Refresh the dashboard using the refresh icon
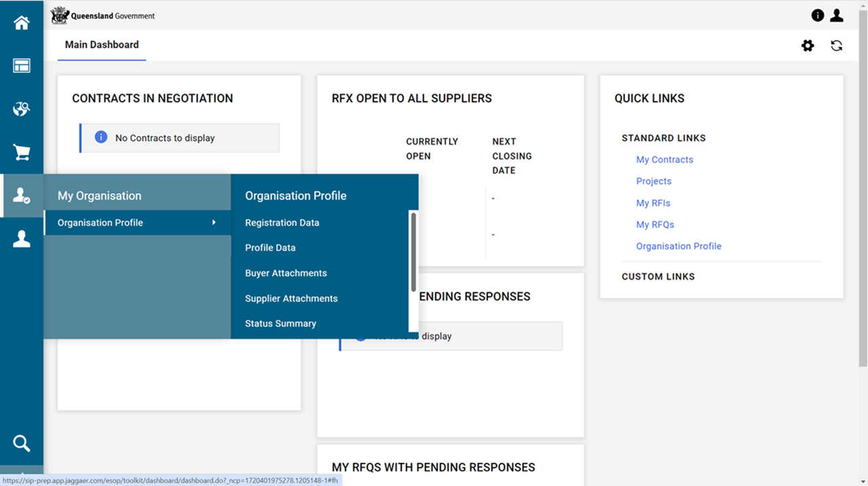 coord(836,45)
